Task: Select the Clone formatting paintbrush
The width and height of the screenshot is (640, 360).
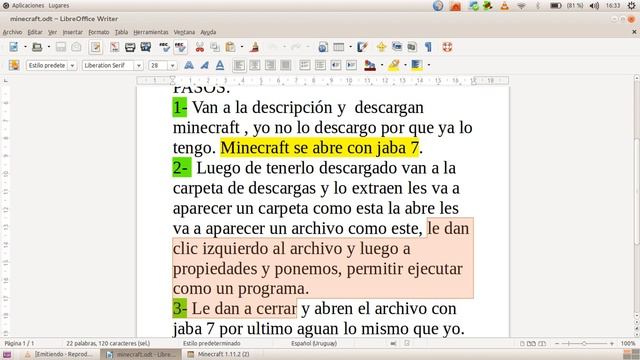Action: [255, 47]
